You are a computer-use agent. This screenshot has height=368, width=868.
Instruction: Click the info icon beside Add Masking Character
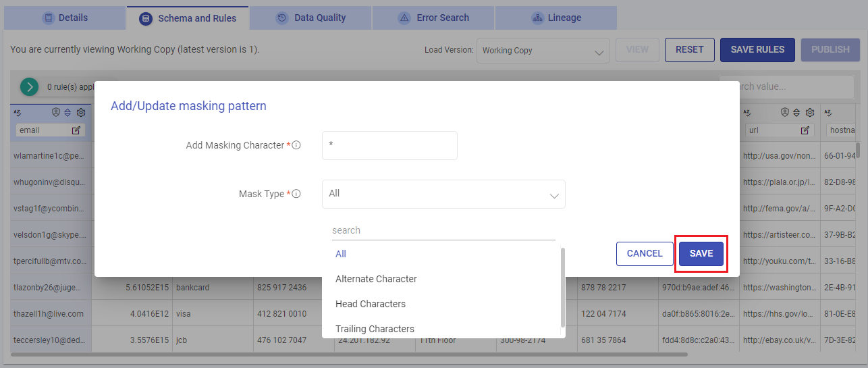[x=296, y=145]
